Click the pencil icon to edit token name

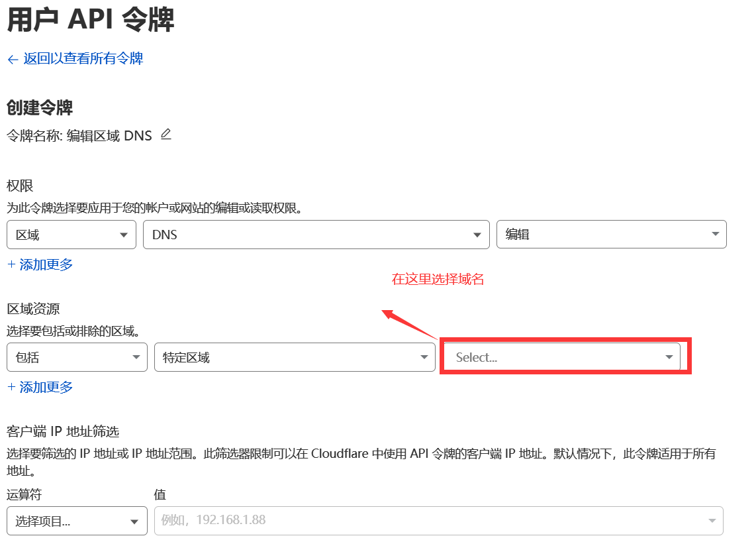tap(165, 135)
